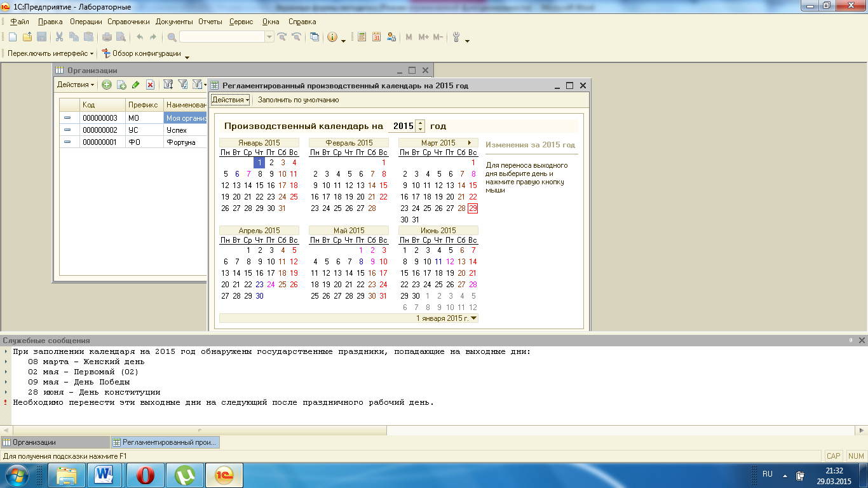Click the Save diskette icon
The image size is (868, 488).
pos(41,37)
